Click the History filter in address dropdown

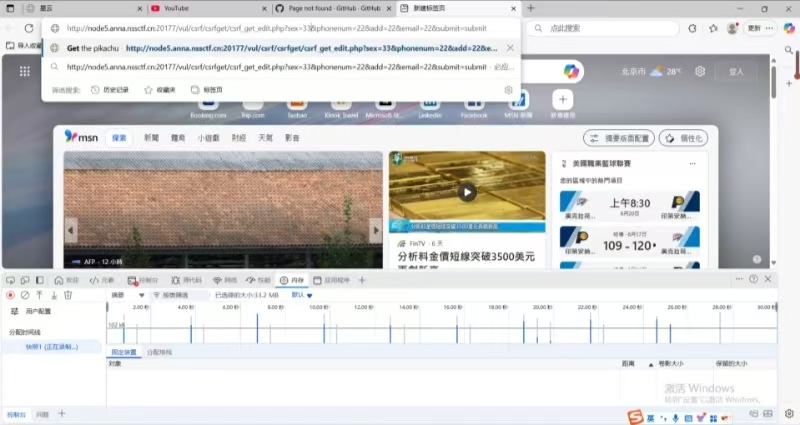(110, 90)
